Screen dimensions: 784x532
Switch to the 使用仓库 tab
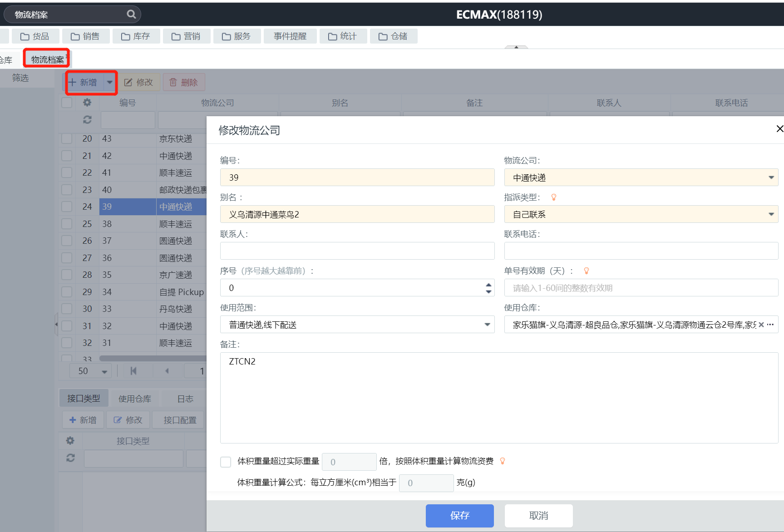(x=135, y=399)
